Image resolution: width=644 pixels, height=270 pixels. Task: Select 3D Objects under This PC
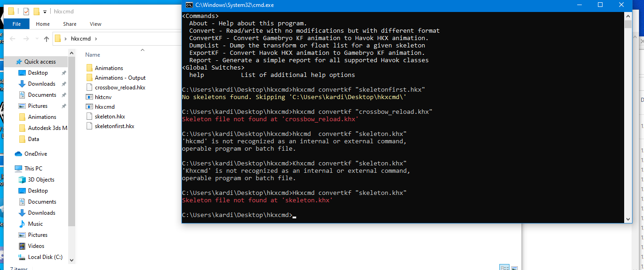(41, 180)
